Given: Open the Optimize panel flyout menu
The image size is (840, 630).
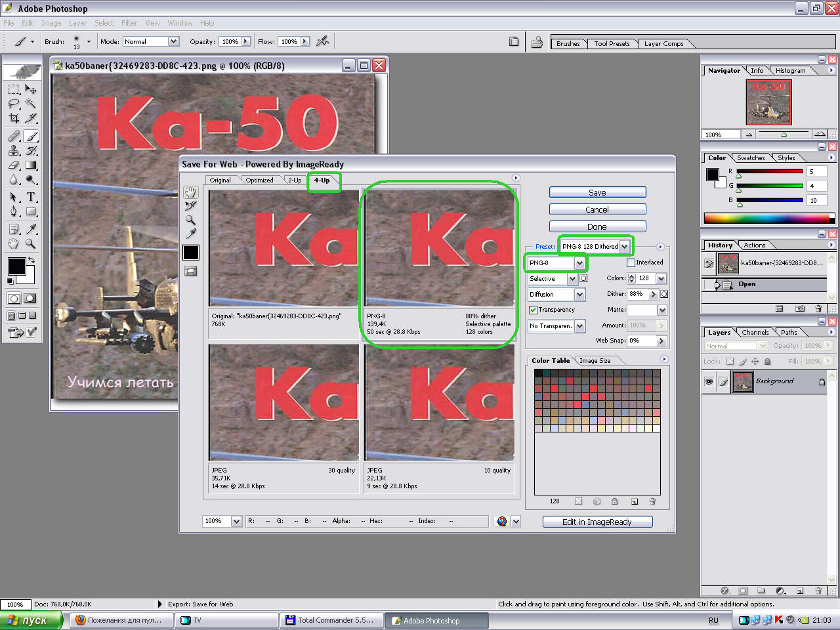Looking at the screenshot, I should pos(660,247).
